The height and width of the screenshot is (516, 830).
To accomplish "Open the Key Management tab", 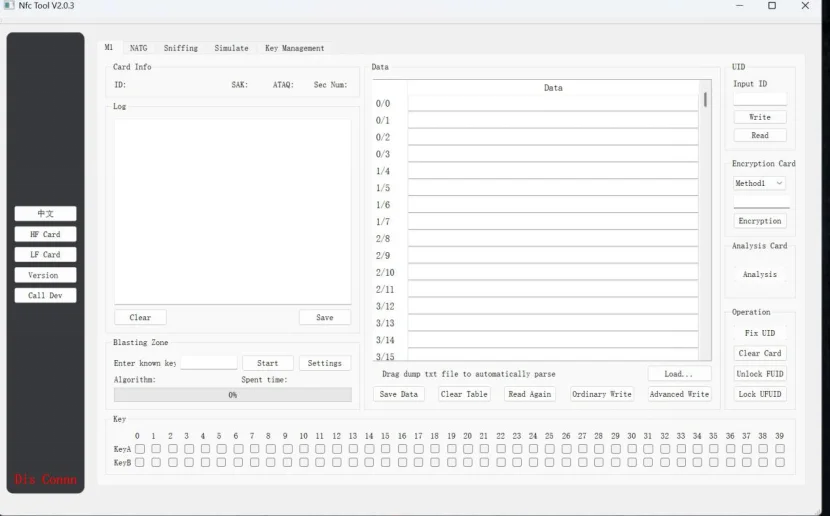I will (294, 48).
